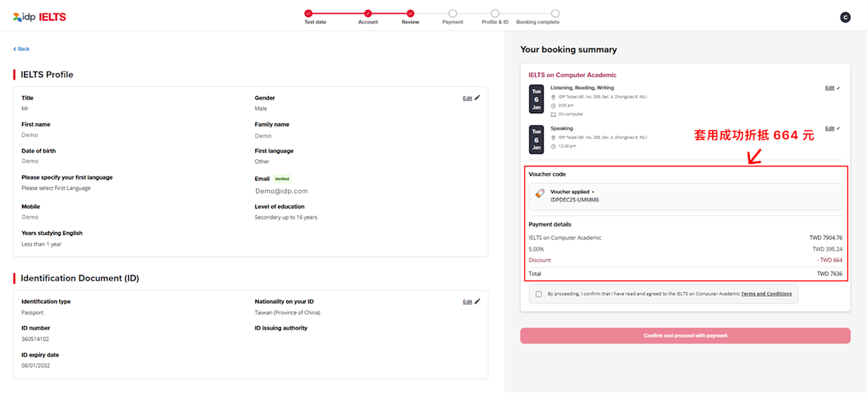Click Please select First Language text
The height and width of the screenshot is (393, 868).
coord(56,188)
